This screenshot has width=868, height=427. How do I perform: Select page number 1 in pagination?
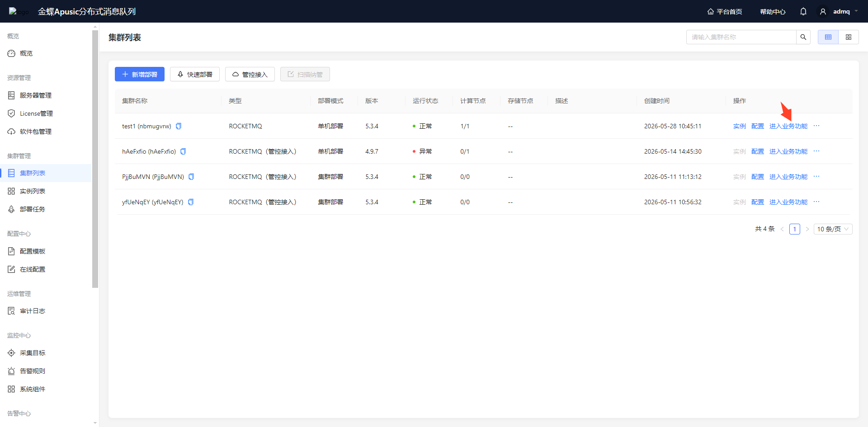[795, 229]
